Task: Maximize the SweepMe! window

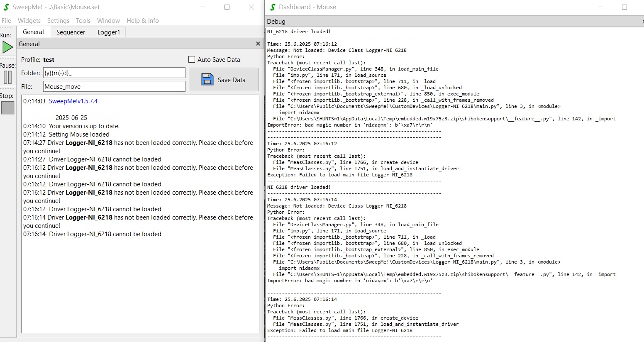Action: [x=227, y=7]
